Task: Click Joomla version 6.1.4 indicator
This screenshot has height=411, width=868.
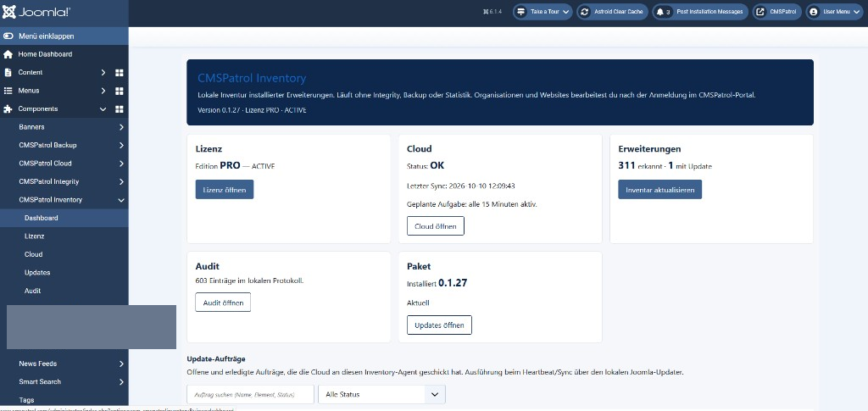Action: click(x=492, y=12)
